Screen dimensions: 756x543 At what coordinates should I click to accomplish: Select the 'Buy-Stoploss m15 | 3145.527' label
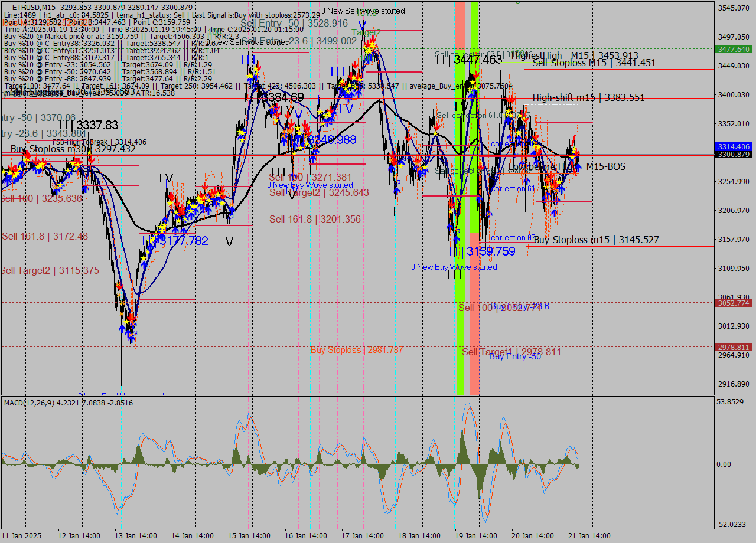597,240
